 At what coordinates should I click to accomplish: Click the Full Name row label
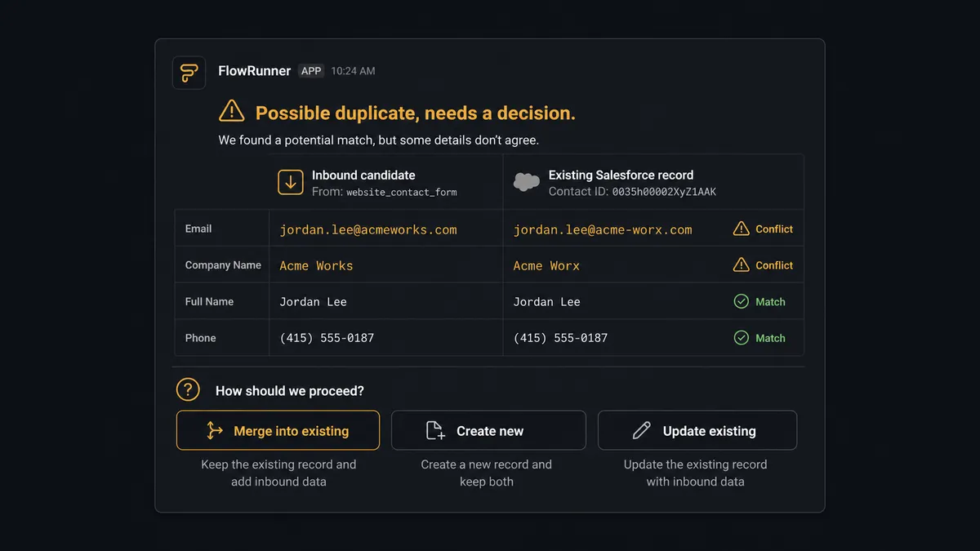pyautogui.click(x=209, y=301)
